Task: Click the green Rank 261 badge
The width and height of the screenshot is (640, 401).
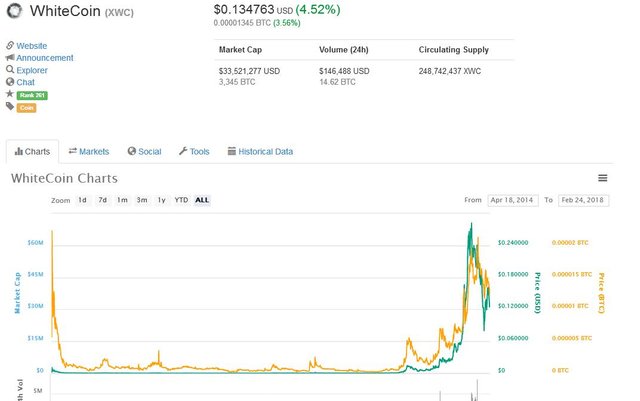Action: (32, 95)
